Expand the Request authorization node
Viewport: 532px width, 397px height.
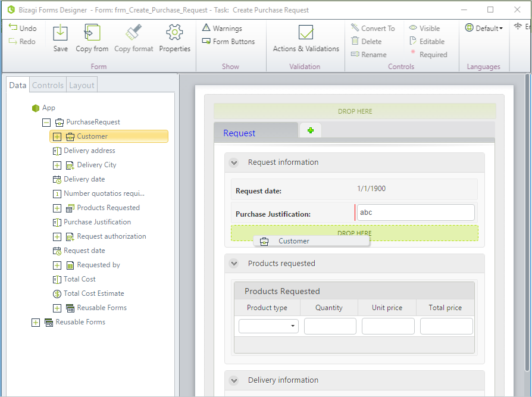(57, 236)
